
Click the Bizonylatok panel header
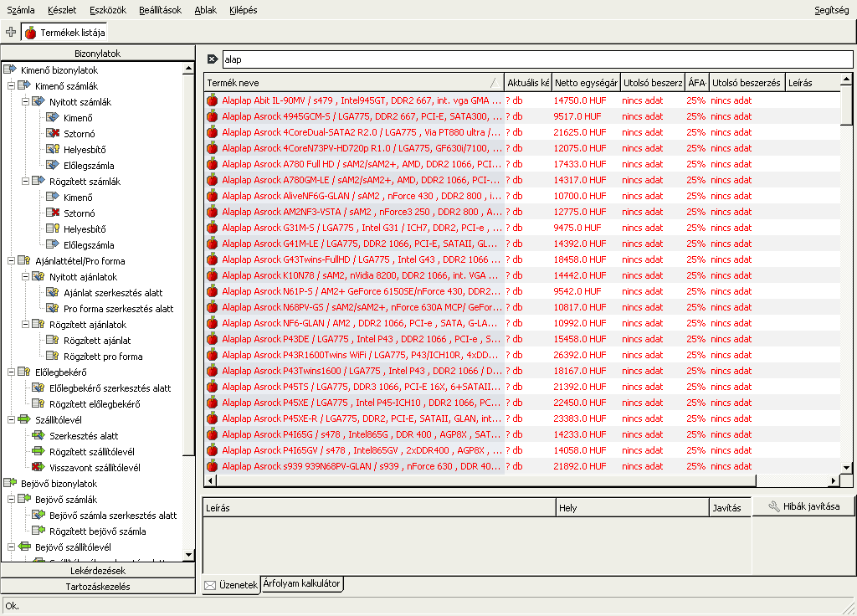click(98, 53)
